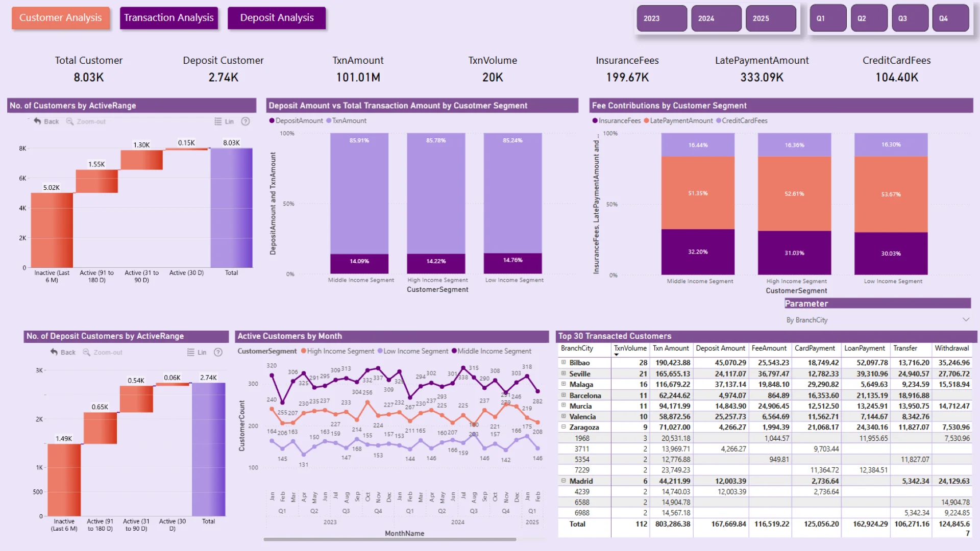Click Zoom-out magnifier in ActiveRange chart
Screen dimensions: 980x551
(70, 121)
